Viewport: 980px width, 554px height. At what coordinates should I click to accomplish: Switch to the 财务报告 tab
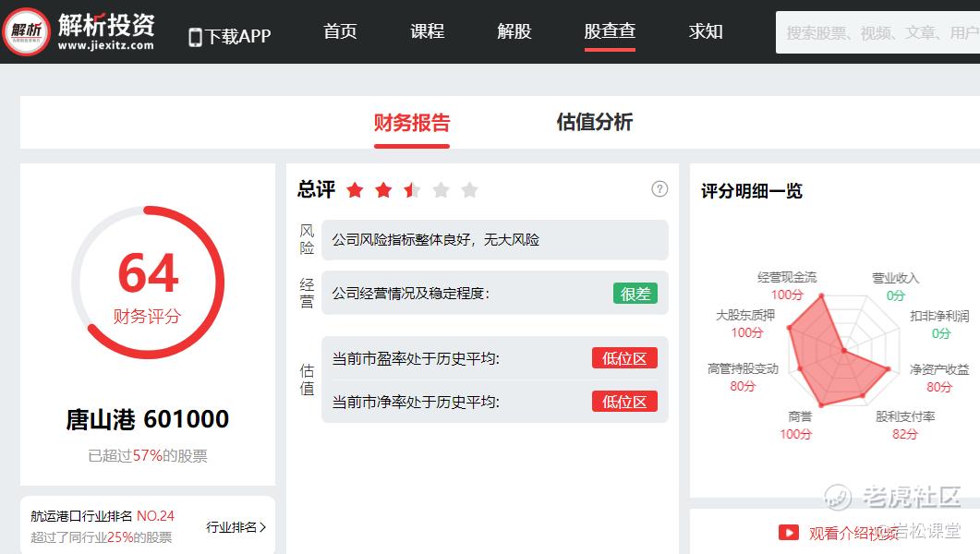[x=411, y=123]
